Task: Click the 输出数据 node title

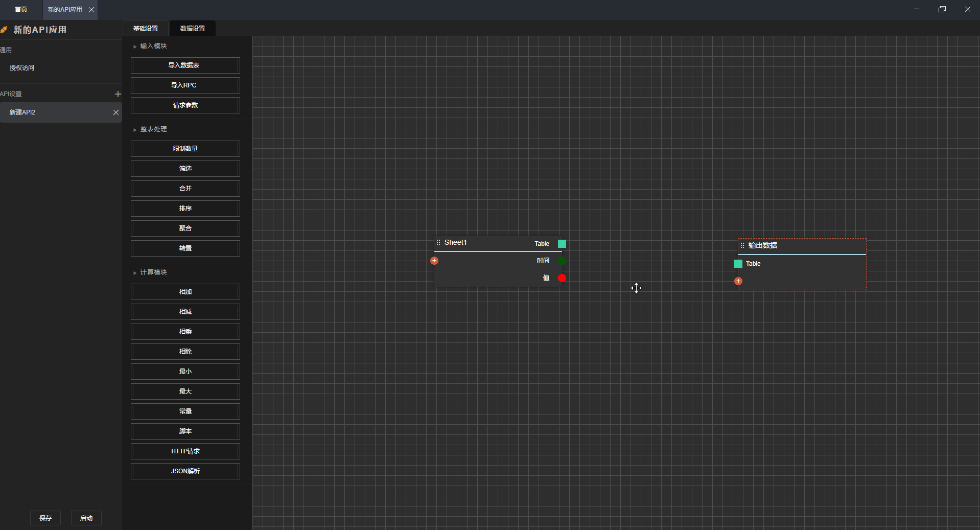Action: tap(763, 246)
